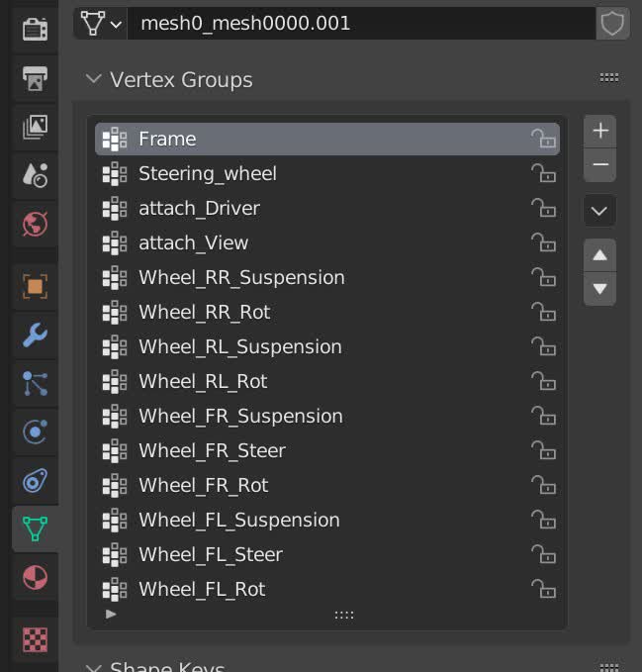Toggle lock on Frame vertex group
Viewport: 642px width, 672px height.
pyautogui.click(x=542, y=140)
